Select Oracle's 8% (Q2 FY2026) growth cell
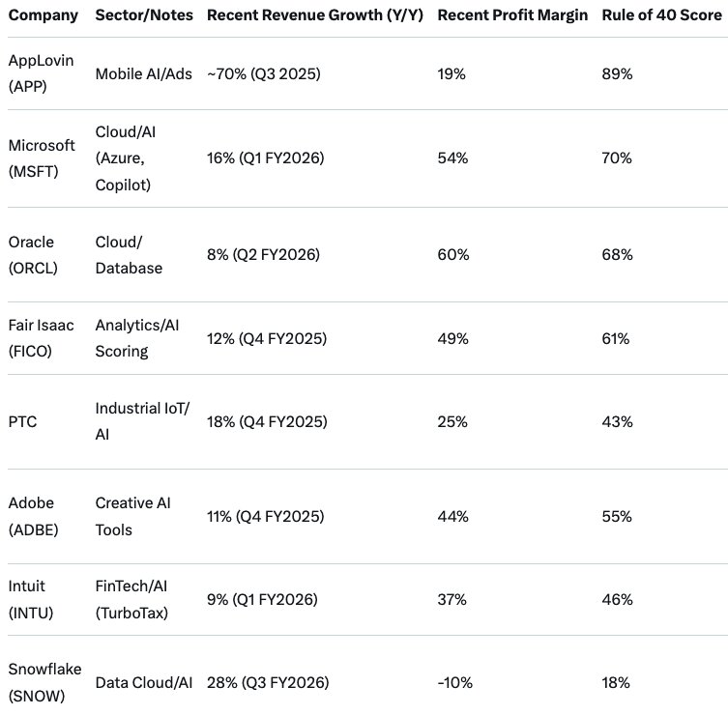 [x=263, y=255]
